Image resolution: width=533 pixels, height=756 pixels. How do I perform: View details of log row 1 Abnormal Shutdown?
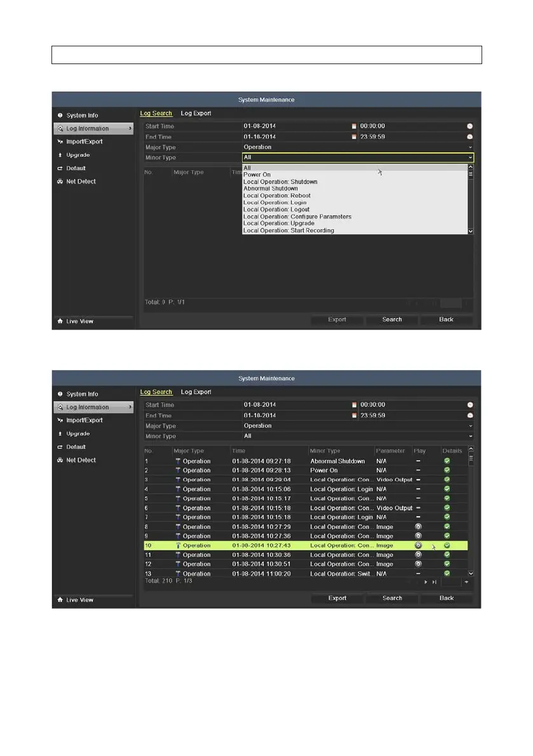coord(447,461)
